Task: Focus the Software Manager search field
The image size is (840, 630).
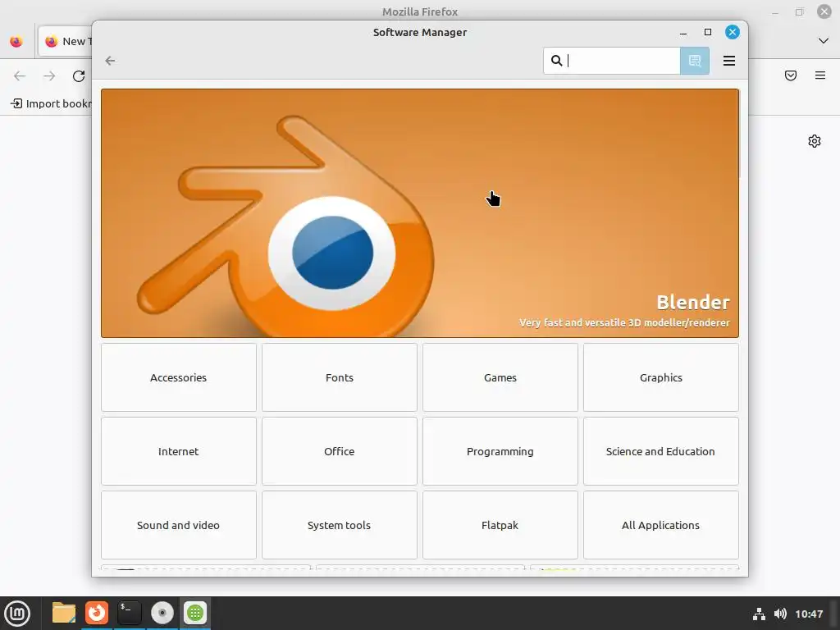Action: click(x=612, y=61)
